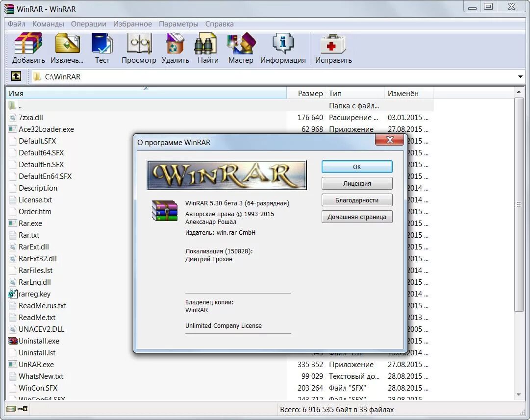Click the file list scrollbar down arrow

(x=519, y=395)
